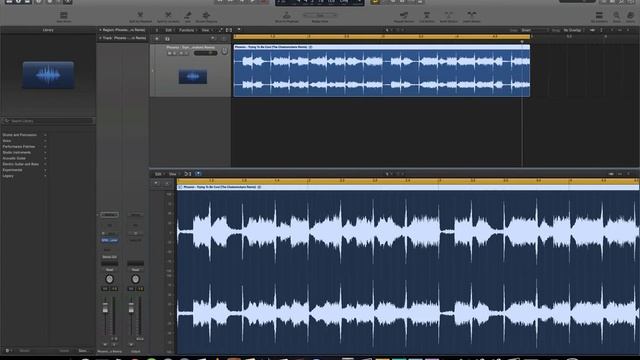Open the Snap mode dropdown showing Smart
The height and width of the screenshot is (360, 640).
534,30
